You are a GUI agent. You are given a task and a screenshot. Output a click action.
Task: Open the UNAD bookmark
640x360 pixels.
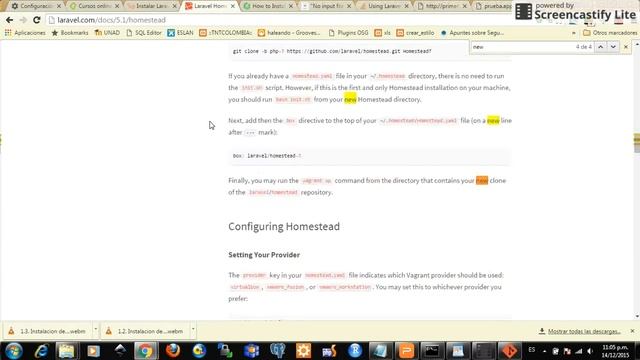point(107,33)
